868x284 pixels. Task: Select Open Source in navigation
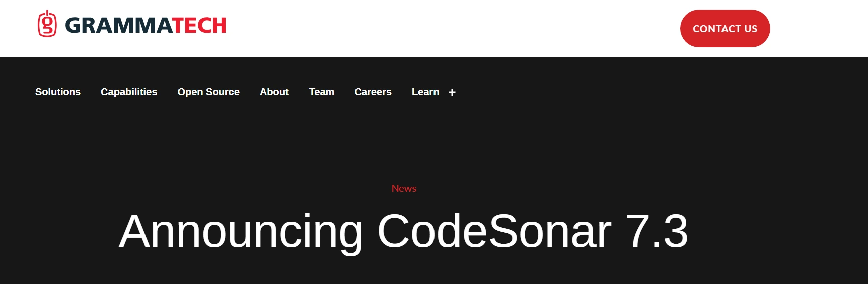point(208,92)
